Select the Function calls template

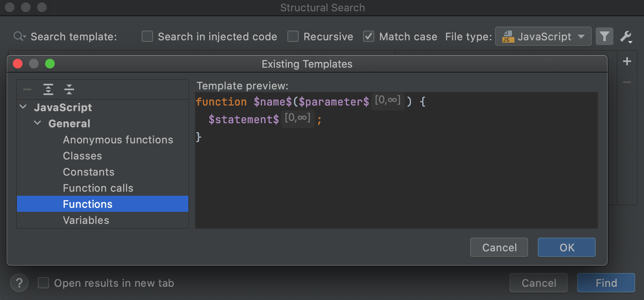pyautogui.click(x=98, y=188)
